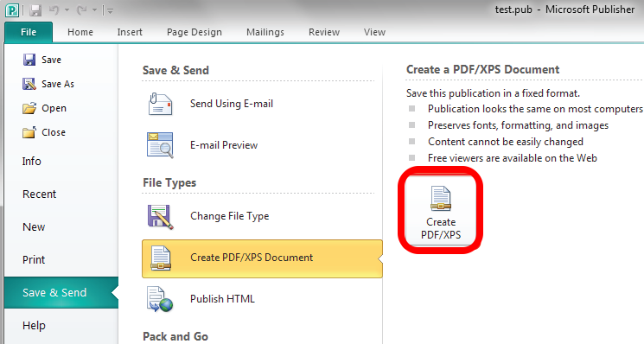Switch to the Page Design tab
The image size is (644, 344).
point(194,32)
